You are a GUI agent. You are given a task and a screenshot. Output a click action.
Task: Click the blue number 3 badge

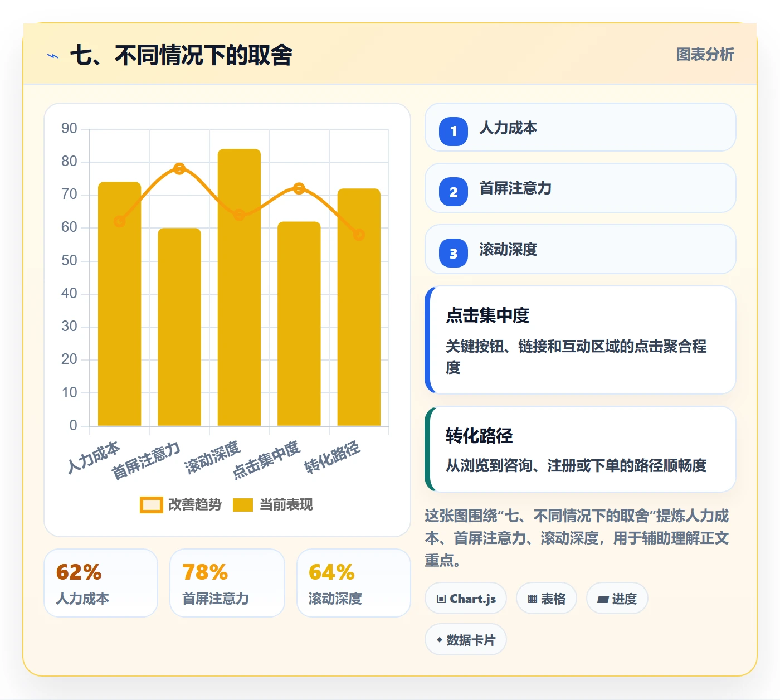(454, 253)
